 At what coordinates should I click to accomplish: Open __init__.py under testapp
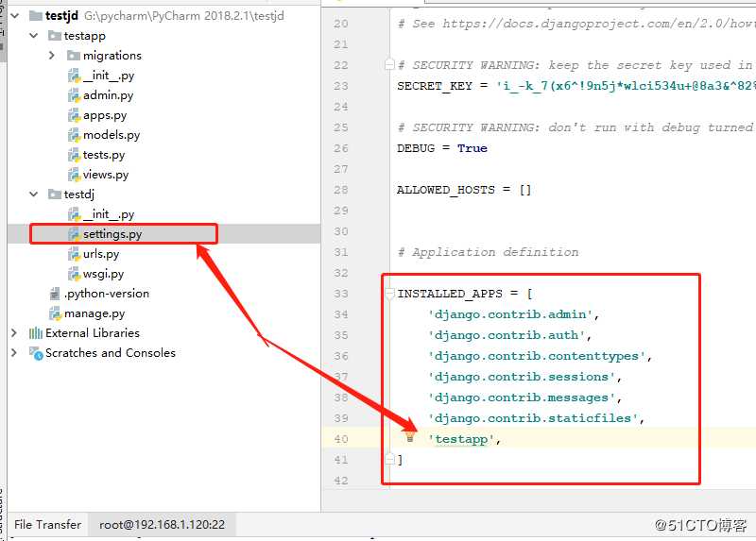pyautogui.click(x=109, y=76)
